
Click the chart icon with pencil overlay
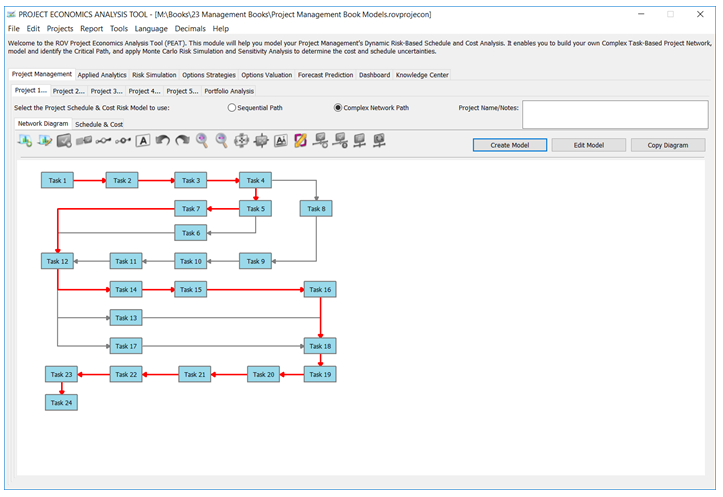pos(44,140)
